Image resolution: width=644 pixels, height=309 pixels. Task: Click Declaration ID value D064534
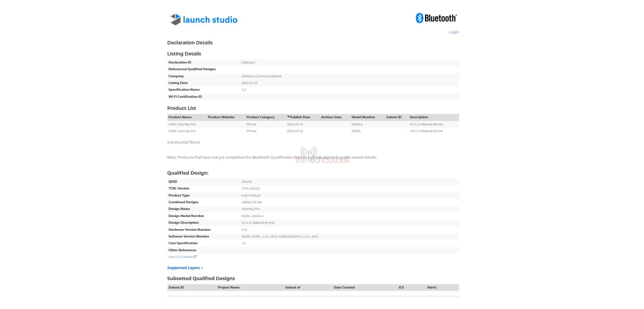click(248, 62)
